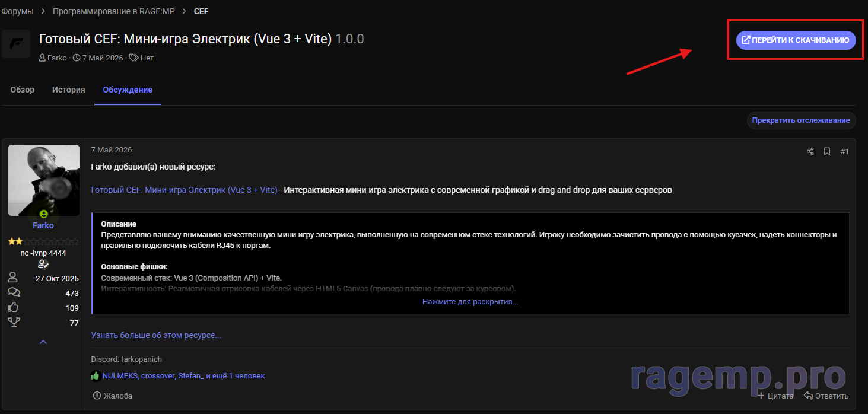
Task: Click the trophy points icon in user sidebar
Action: [x=14, y=322]
